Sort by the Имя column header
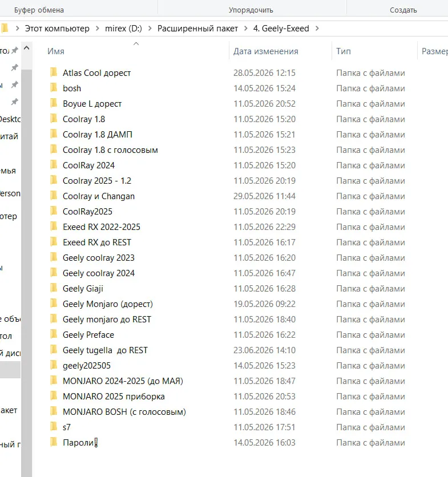448x477 pixels. 56,51
